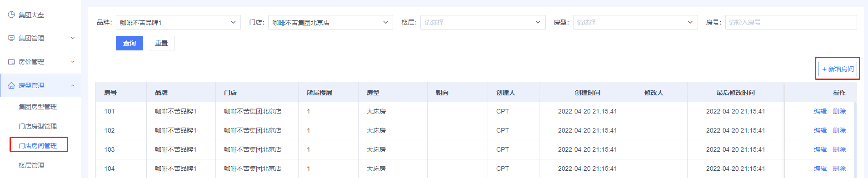Expand the 房价管理 menu chevron
The width and height of the screenshot is (868, 178).
[x=73, y=62]
